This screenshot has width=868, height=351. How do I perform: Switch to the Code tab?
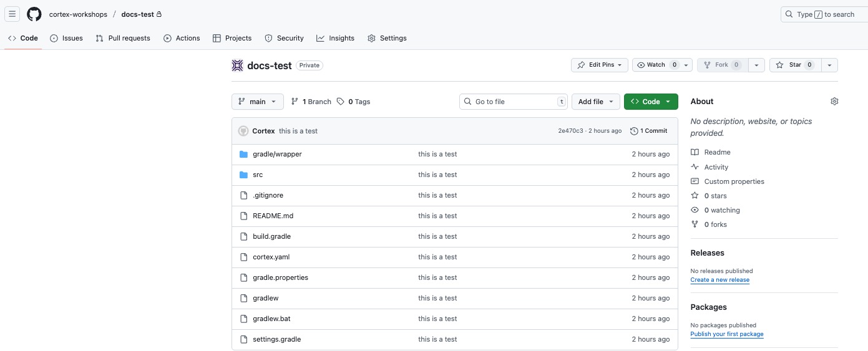coord(23,38)
